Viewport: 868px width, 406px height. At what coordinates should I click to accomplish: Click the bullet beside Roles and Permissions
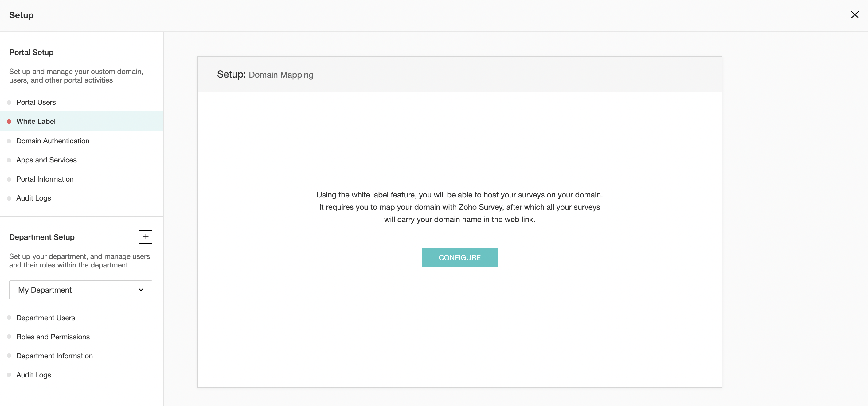(9, 337)
